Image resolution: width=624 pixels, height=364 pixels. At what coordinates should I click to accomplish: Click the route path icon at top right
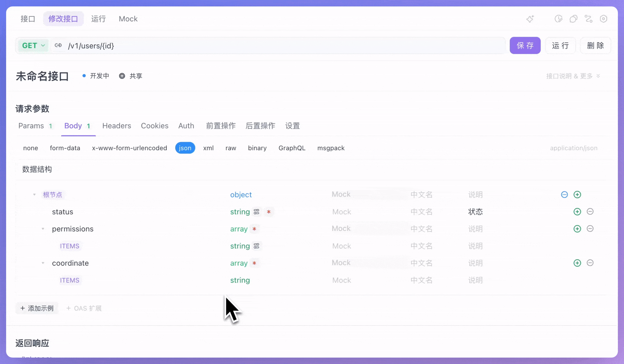[588, 19]
